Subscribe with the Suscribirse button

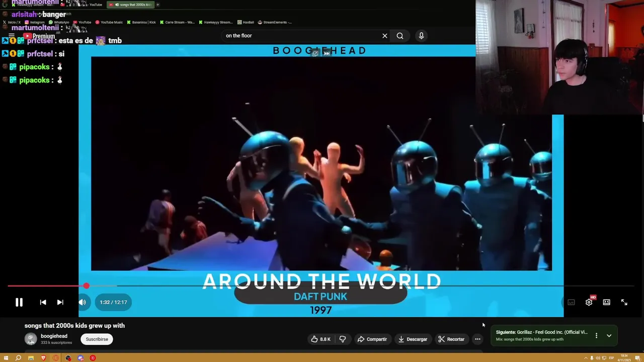tap(97, 339)
